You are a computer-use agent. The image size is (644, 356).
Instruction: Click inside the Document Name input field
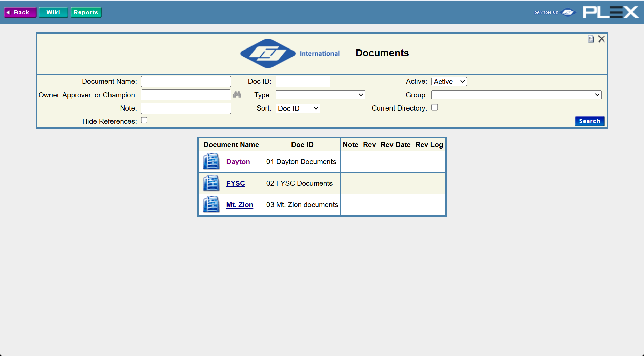186,81
